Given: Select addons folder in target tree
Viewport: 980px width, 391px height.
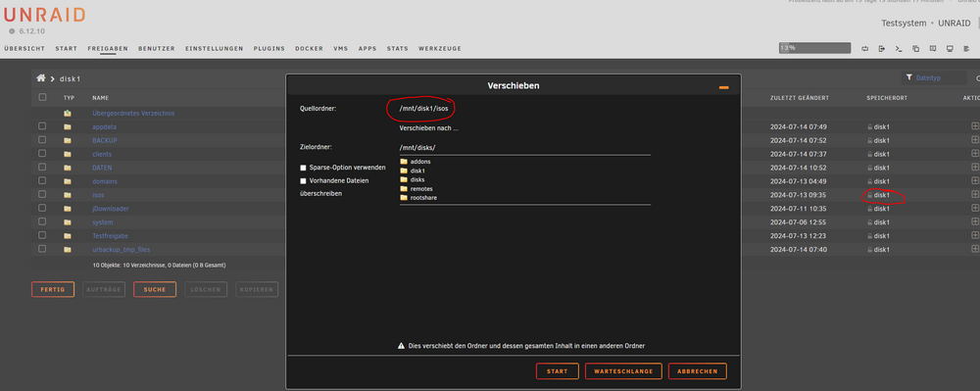Looking at the screenshot, I should tap(416, 161).
